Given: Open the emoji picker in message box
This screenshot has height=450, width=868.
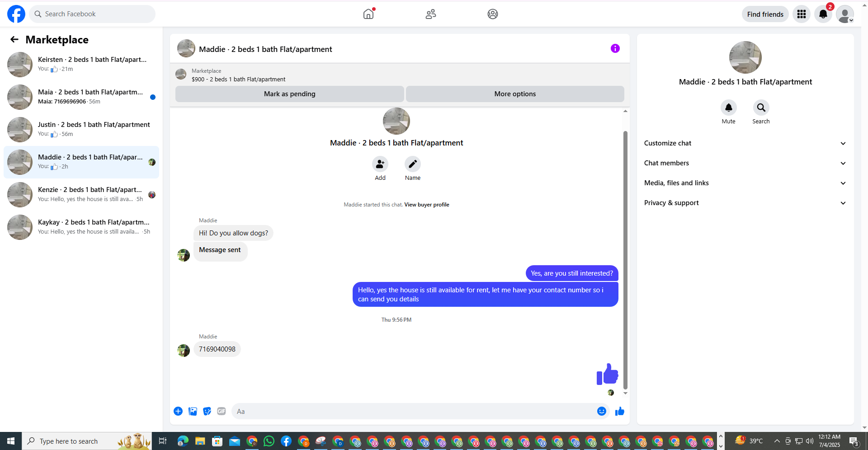Looking at the screenshot, I should (x=602, y=411).
